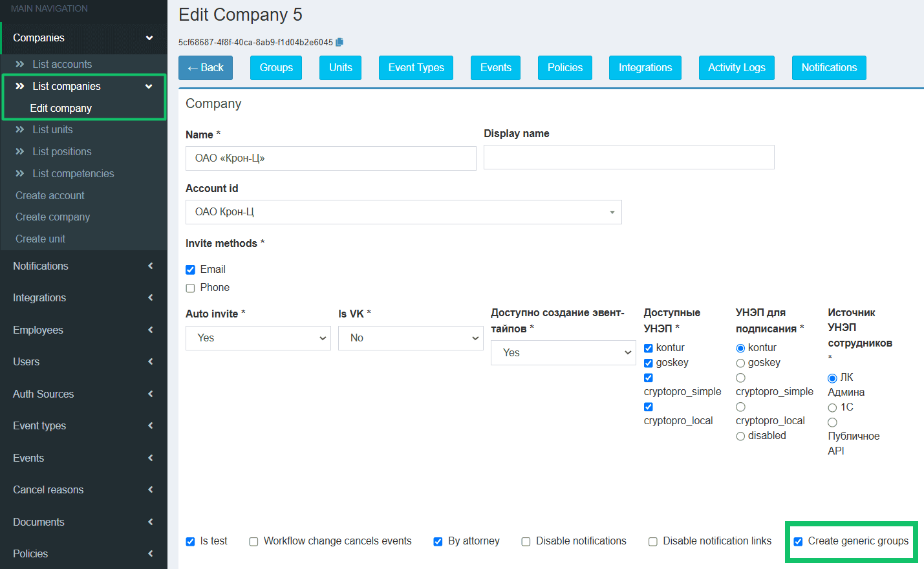Click double-arrow icon beside List competencies

(20, 173)
